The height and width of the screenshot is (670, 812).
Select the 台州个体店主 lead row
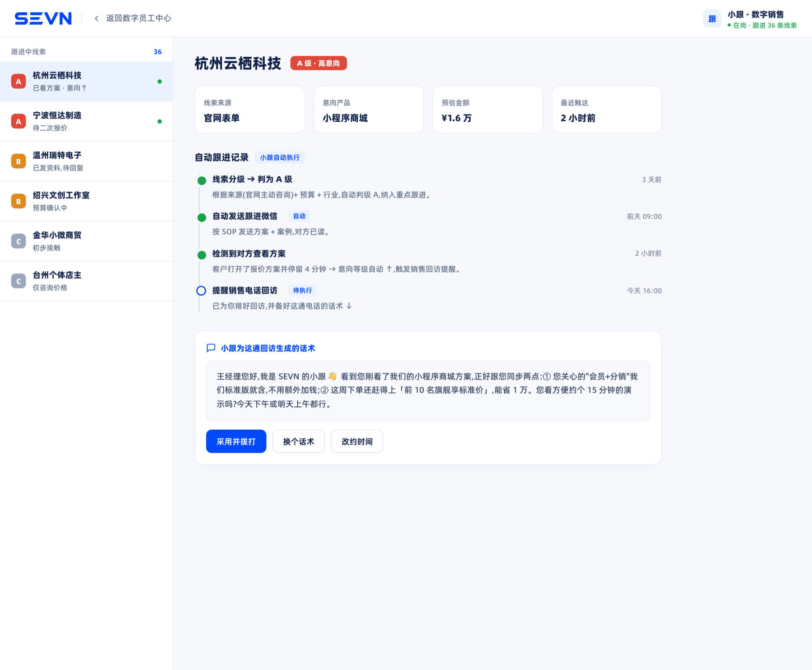point(87,281)
